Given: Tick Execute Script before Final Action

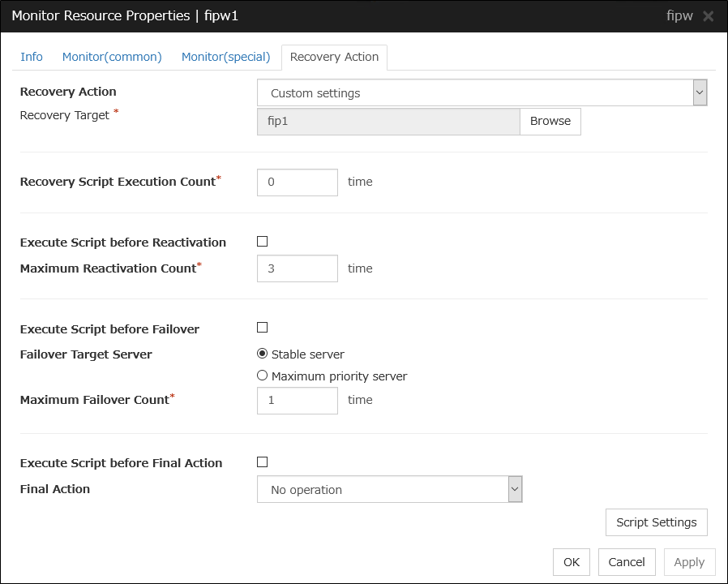Looking at the screenshot, I should coord(262,462).
